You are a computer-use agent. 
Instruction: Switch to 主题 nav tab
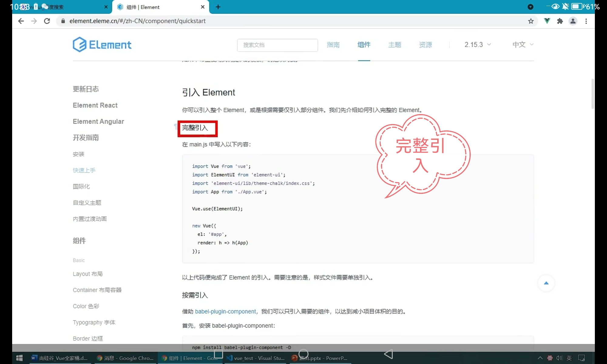395,45
